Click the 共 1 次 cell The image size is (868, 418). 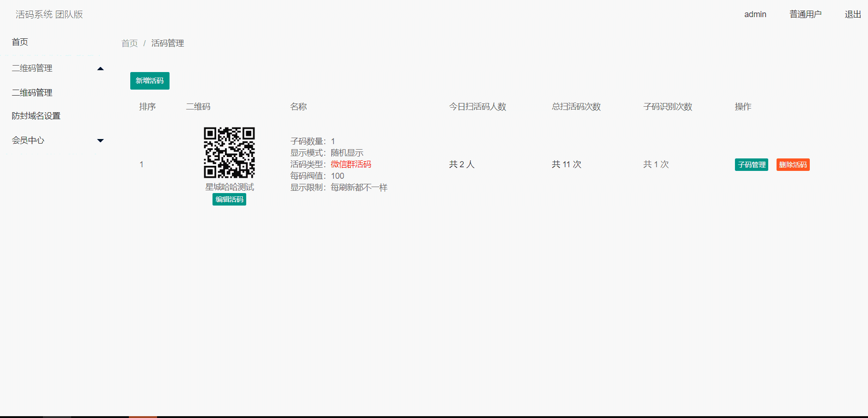point(656,164)
